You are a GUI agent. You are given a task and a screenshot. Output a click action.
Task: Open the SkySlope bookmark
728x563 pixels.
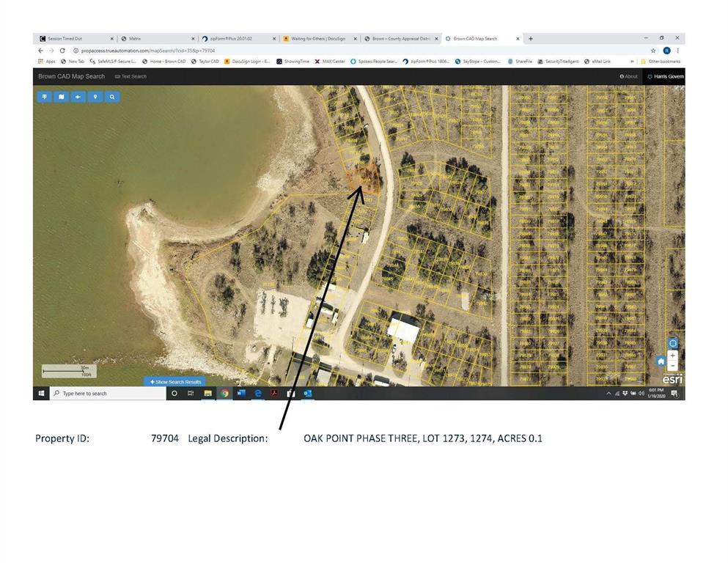click(x=478, y=62)
